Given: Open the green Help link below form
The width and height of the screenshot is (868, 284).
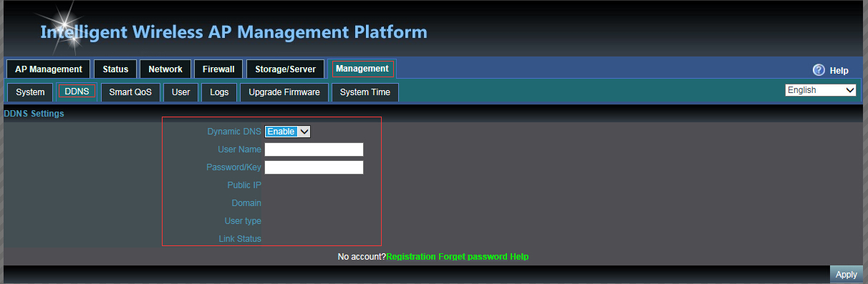Looking at the screenshot, I should [519, 256].
